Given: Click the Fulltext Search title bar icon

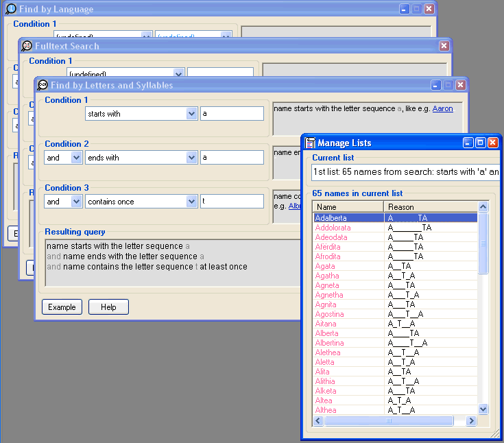Looking at the screenshot, I should 27,46.
